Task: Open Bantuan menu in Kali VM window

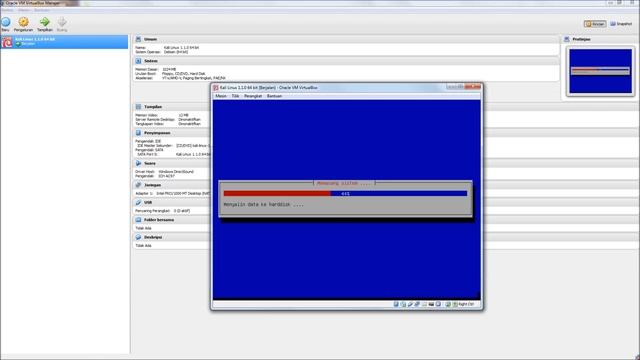Action: pos(274,96)
